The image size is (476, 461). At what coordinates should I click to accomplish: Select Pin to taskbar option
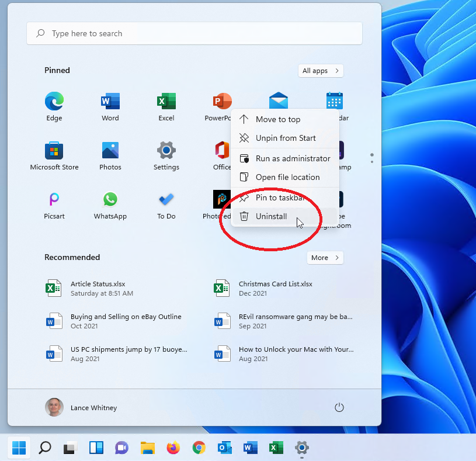[285, 197]
